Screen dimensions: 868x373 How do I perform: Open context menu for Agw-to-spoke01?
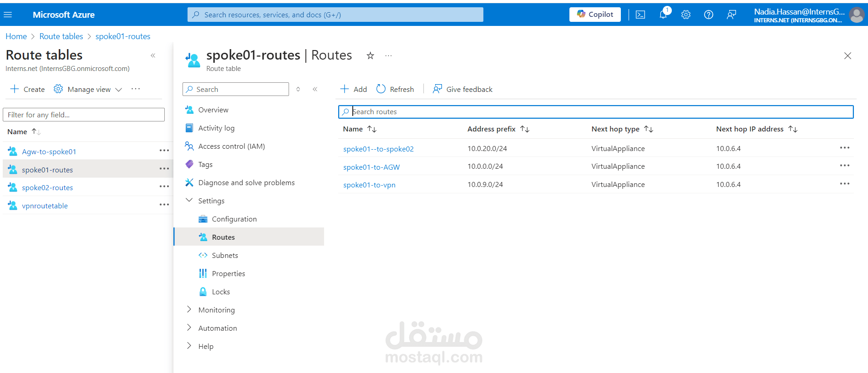coord(164,151)
